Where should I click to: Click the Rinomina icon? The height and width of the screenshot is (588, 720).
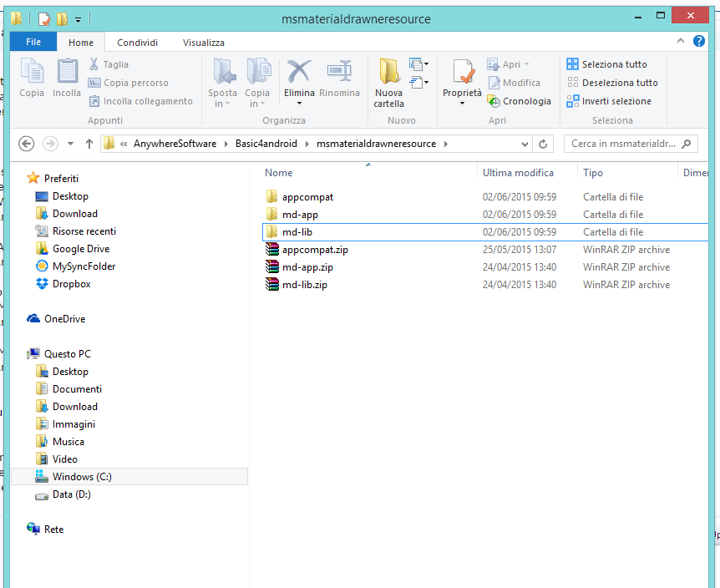(339, 71)
